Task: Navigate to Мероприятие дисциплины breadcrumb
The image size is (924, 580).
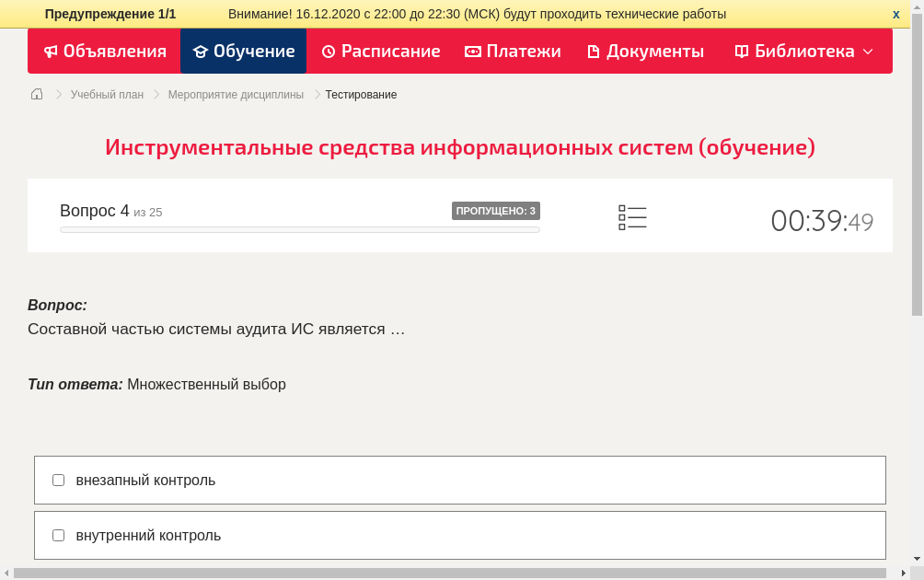Action: (234, 94)
